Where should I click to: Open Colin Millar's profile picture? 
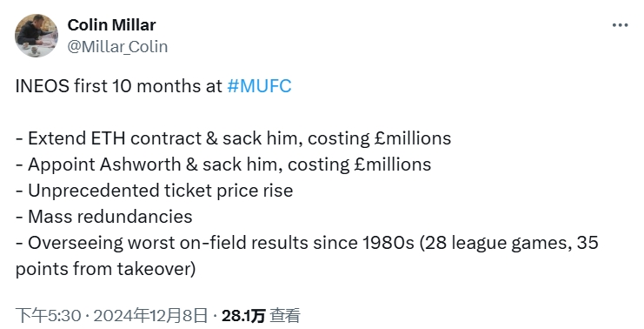click(37, 36)
